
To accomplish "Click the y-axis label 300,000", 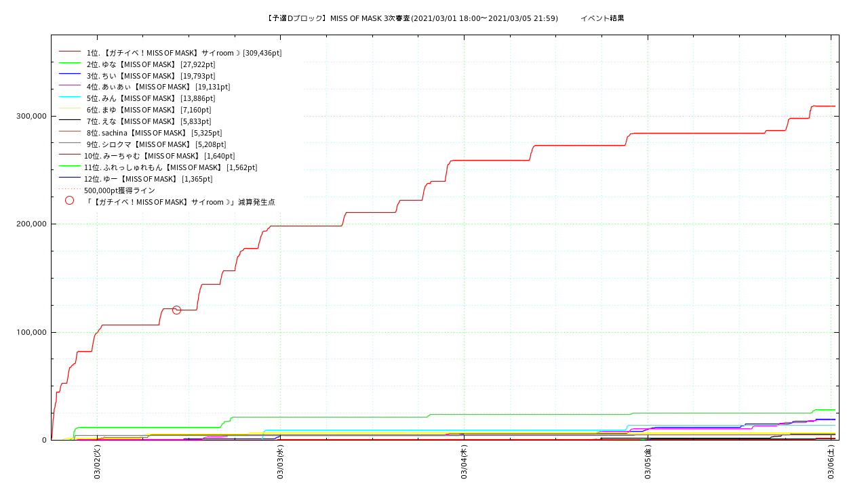I will pos(31,116).
